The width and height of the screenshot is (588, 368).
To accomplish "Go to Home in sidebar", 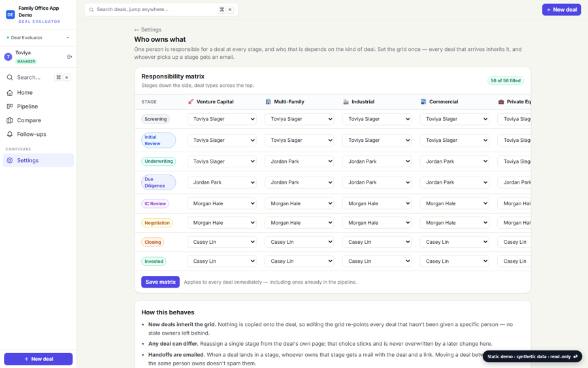I will pos(39,93).
